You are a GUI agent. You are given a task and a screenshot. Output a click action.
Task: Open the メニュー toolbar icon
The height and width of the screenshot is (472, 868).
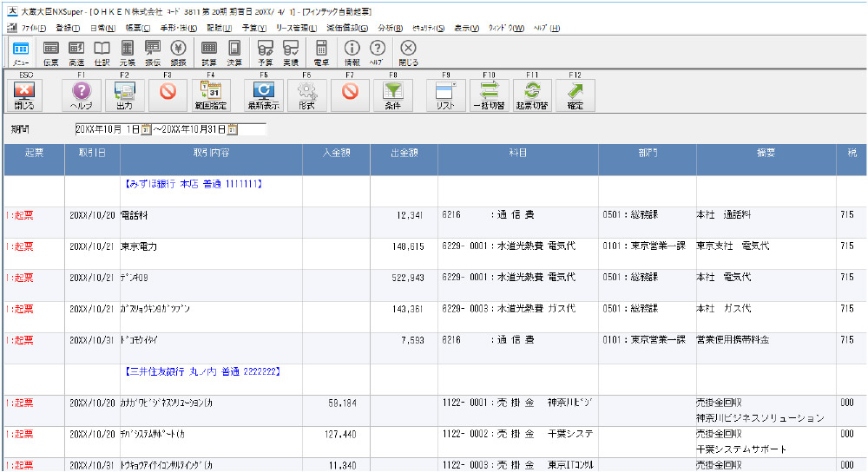(x=21, y=53)
